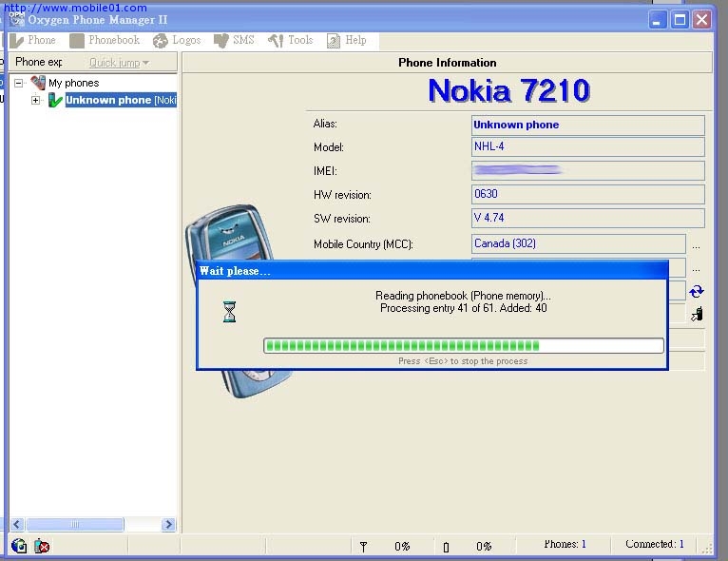The width and height of the screenshot is (728, 561).
Task: Click the Nokia 7210 heading
Action: [x=509, y=90]
